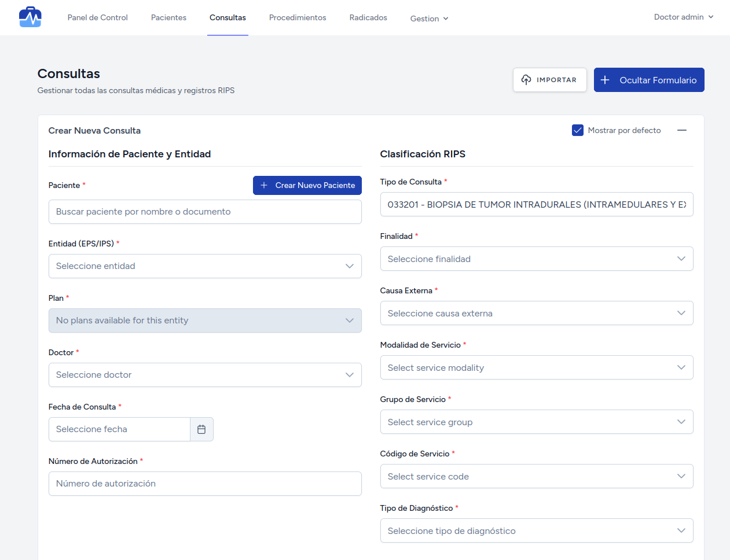
Task: Go to the Pacientes tab
Action: tap(168, 18)
